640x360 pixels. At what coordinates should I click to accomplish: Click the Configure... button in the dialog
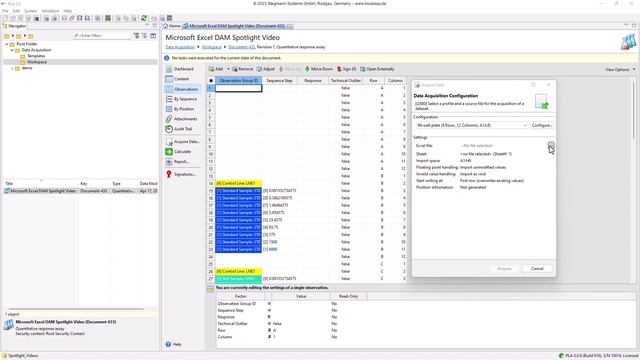click(x=542, y=125)
